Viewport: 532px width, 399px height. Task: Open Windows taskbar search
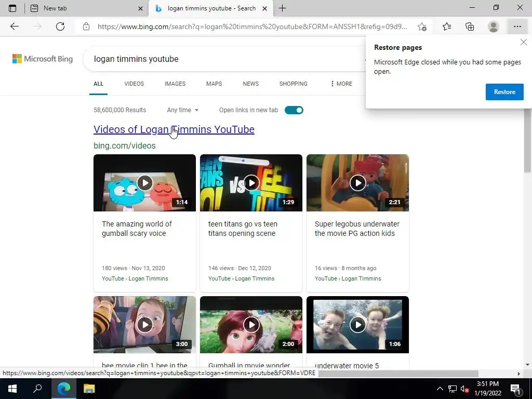(37, 389)
